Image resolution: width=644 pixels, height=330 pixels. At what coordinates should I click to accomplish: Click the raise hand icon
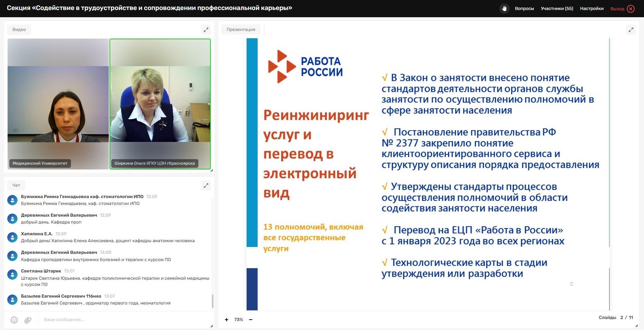tap(504, 9)
